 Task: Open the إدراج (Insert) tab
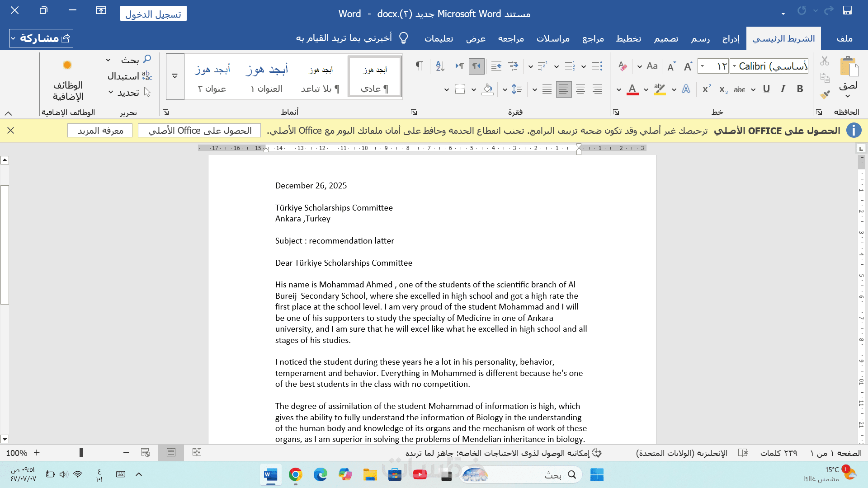(x=731, y=38)
